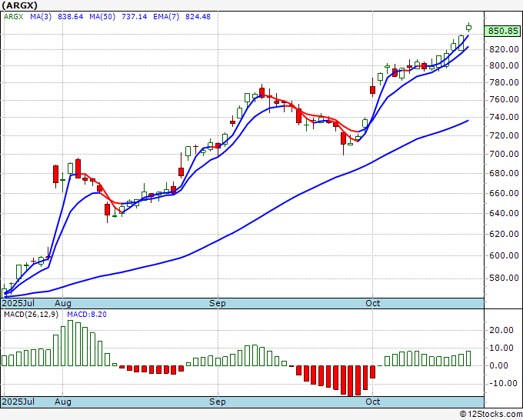Image resolution: width=523 pixels, height=420 pixels.
Task: Click the 20.00 MACD axis label
Action: (501, 330)
